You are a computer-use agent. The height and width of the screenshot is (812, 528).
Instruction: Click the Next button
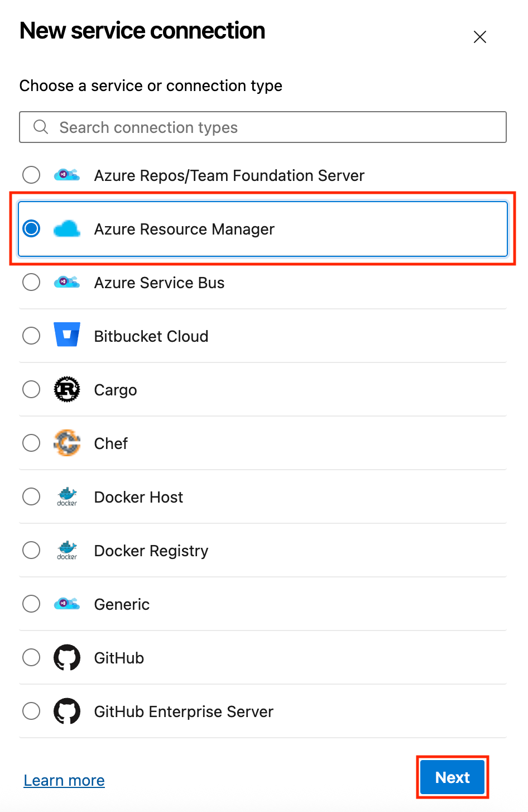(x=452, y=777)
